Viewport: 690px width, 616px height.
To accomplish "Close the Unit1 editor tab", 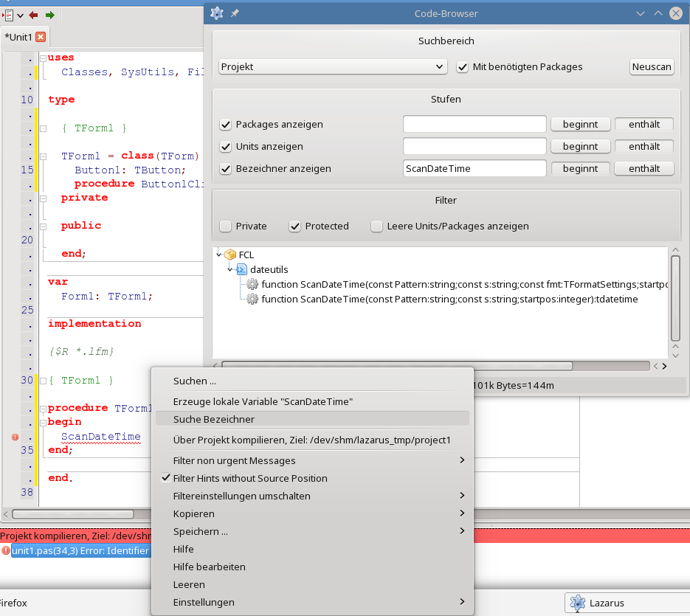I will 41,37.
